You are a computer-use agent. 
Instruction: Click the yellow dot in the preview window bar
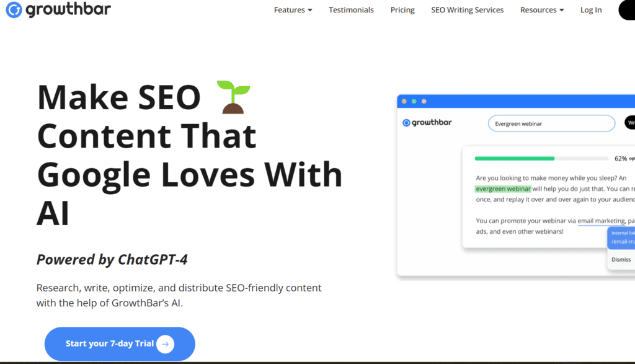pos(414,101)
